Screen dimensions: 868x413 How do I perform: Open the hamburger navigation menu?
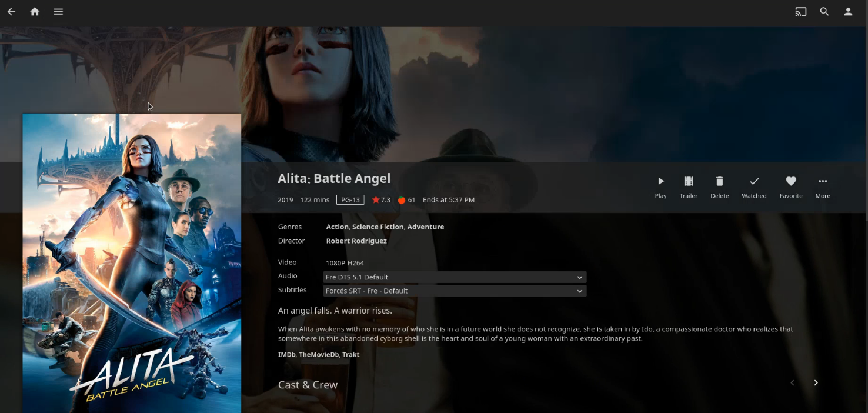[58, 11]
